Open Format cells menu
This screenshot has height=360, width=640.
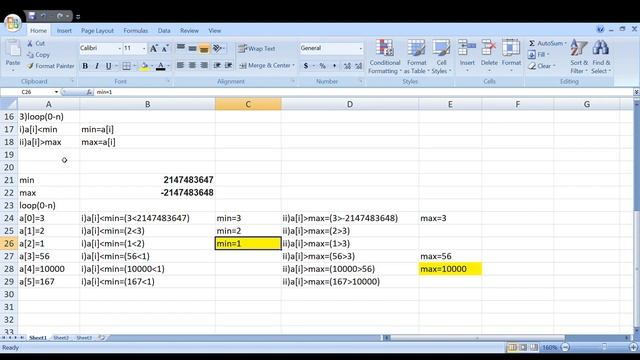coord(511,56)
